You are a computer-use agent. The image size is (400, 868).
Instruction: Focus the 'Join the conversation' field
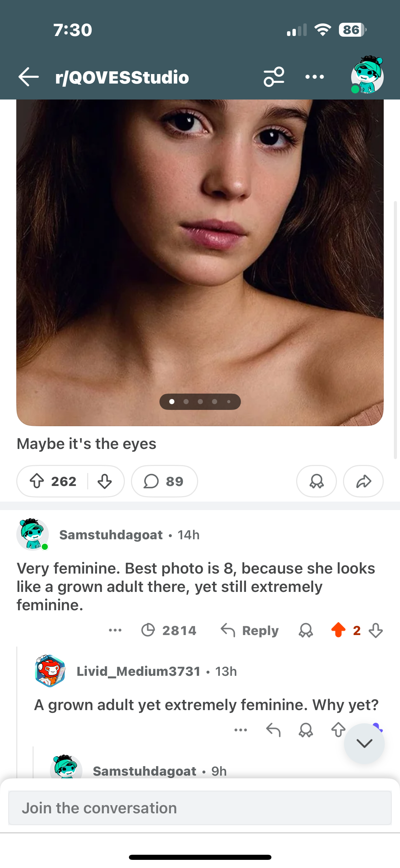click(200, 808)
